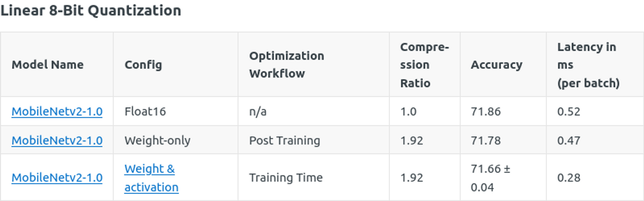This screenshot has height=201, width=644.
Task: Click the 71.86 accuracy value
Action: click(486, 112)
